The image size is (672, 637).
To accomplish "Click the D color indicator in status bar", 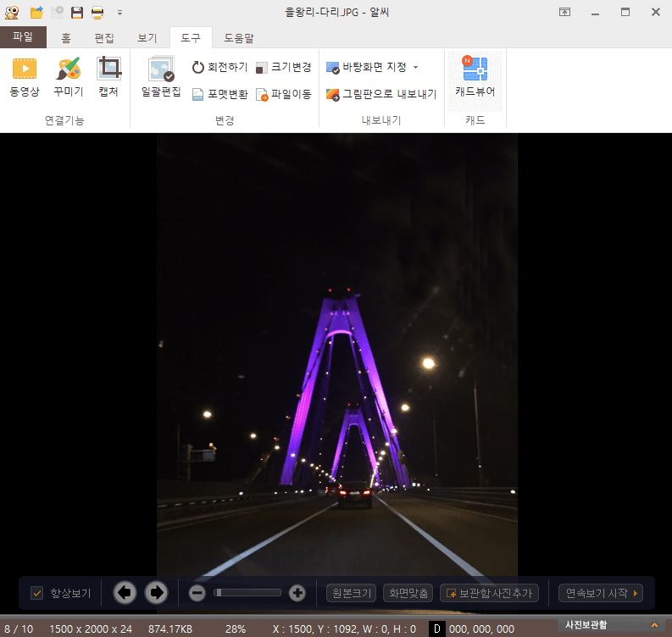I will 436,629.
